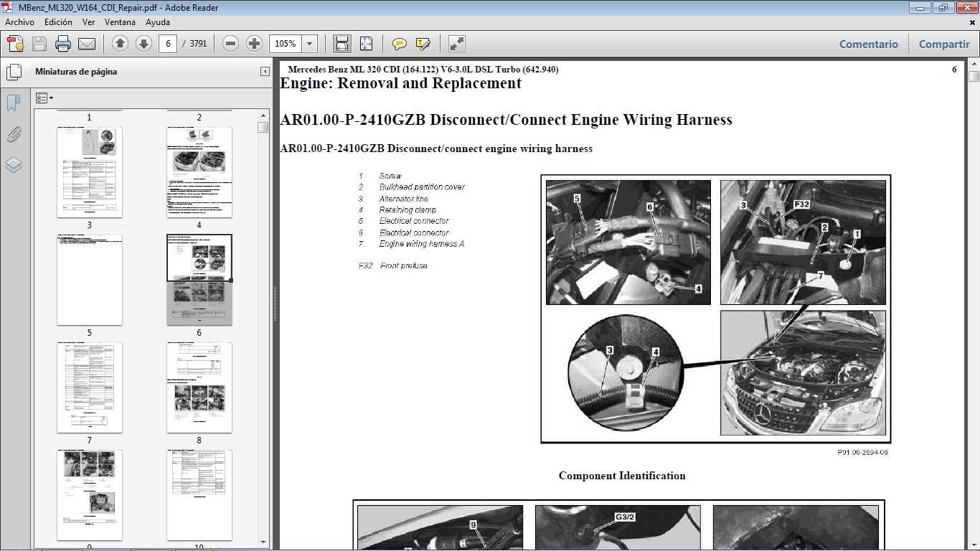Screen dimensions: 980x551
Task: Click the legend entry 'Engine wiring harness A'
Action: [421, 244]
